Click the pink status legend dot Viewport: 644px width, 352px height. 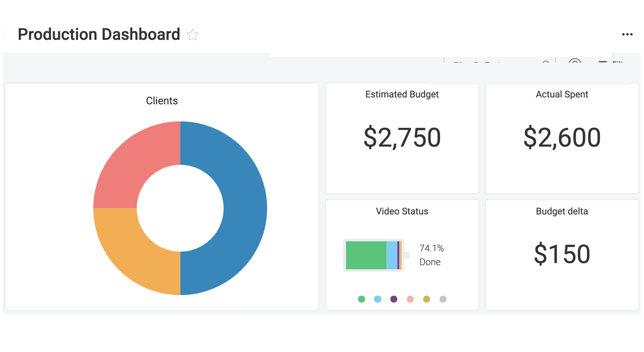coord(410,299)
